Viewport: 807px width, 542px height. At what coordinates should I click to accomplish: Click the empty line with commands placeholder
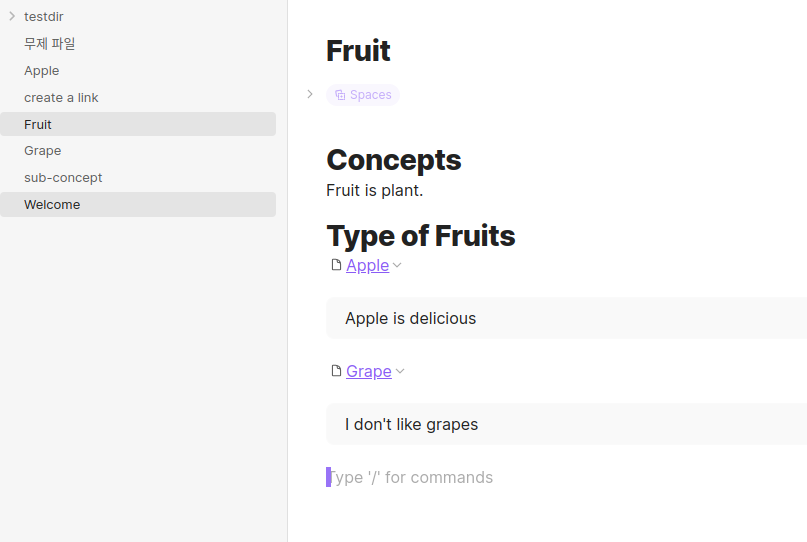pyautogui.click(x=412, y=477)
